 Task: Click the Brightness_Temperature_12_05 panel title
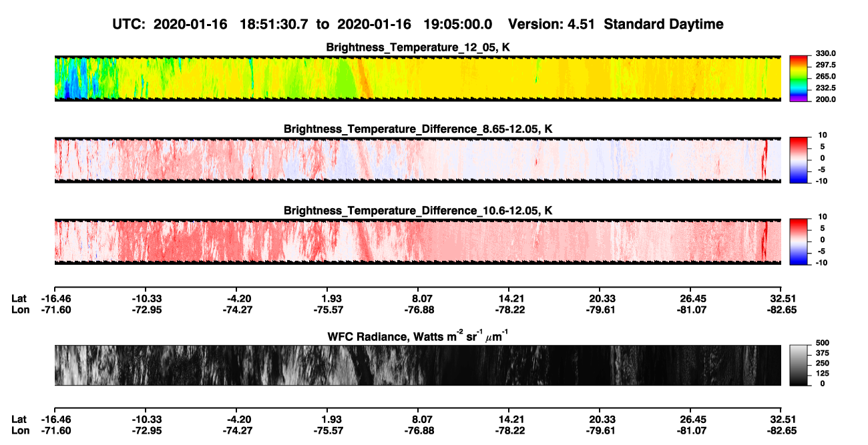pos(418,48)
